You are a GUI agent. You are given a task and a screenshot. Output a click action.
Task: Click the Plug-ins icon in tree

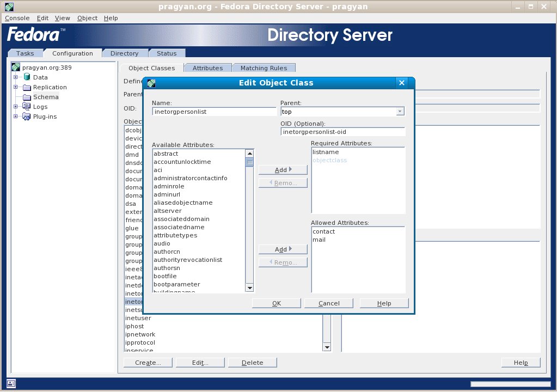click(x=27, y=117)
